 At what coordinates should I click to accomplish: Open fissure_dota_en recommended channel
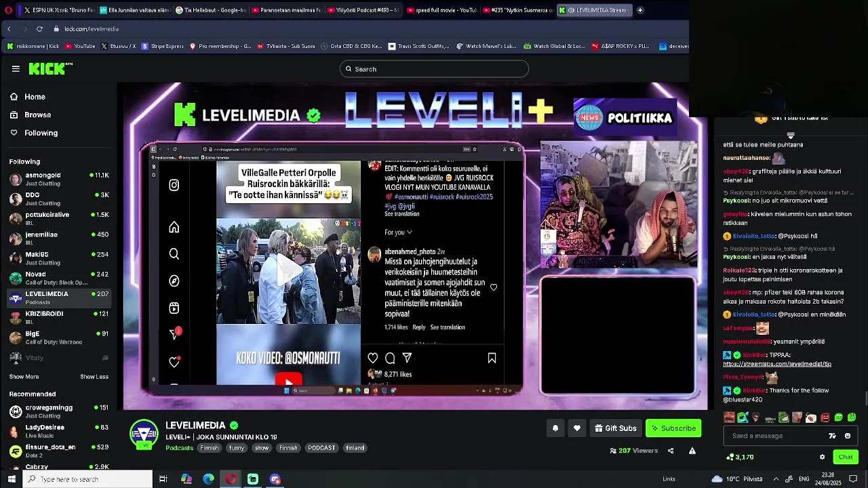point(58,451)
